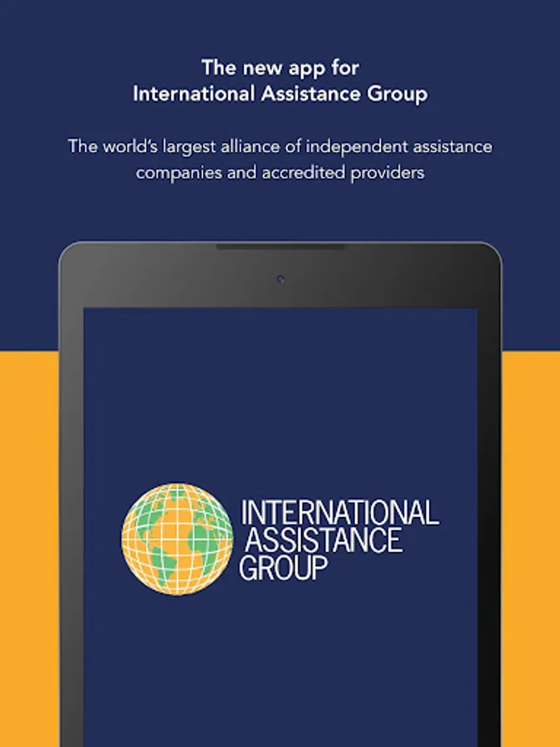Image resolution: width=560 pixels, height=747 pixels.
Task: Click the 'companies and accredited providers' line
Action: (x=280, y=173)
